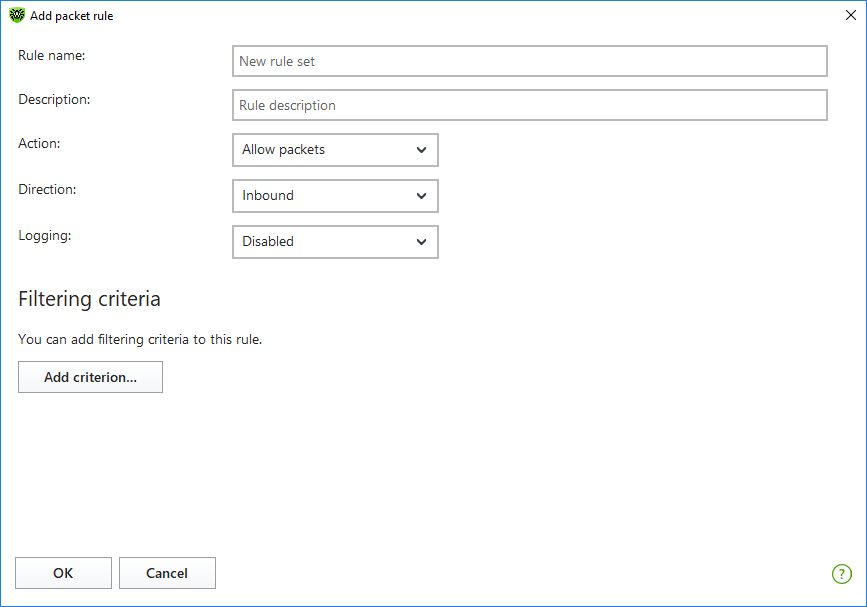Click the "Logging:" label
Screen dimensions: 867x607
tap(45, 236)
